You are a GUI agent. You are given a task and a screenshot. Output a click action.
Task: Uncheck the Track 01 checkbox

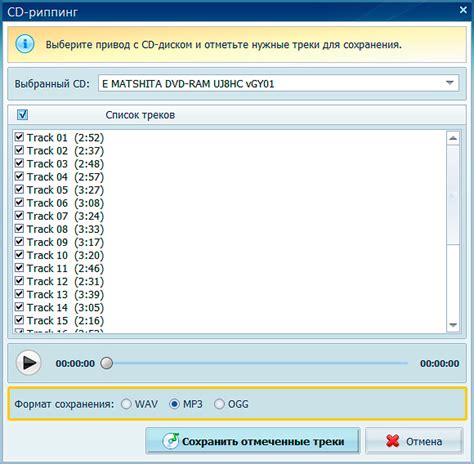[19, 137]
